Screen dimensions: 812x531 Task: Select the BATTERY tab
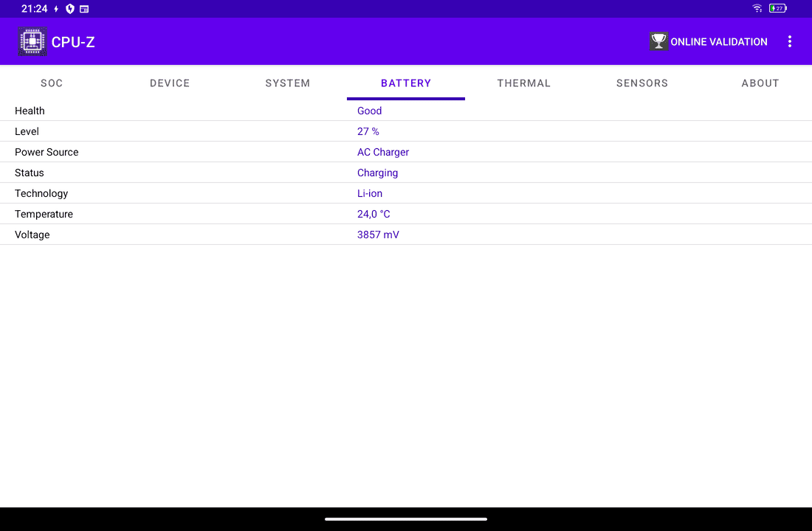[406, 83]
